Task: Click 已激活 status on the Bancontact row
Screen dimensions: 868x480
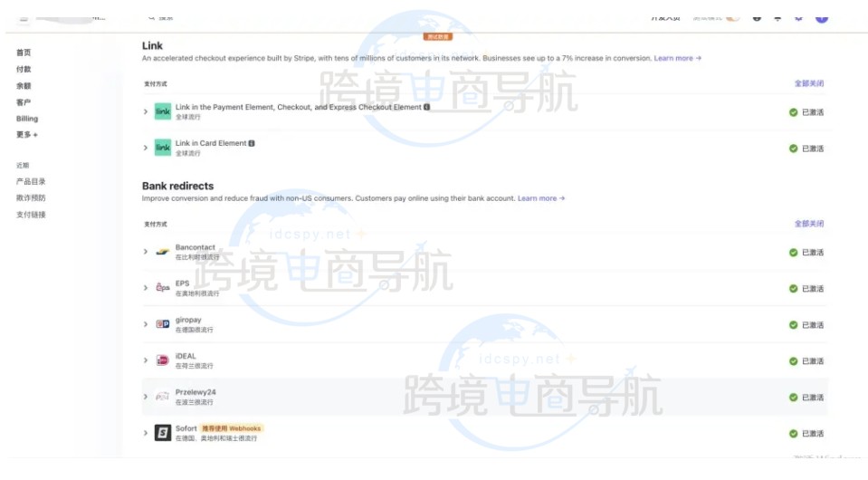Action: click(806, 253)
